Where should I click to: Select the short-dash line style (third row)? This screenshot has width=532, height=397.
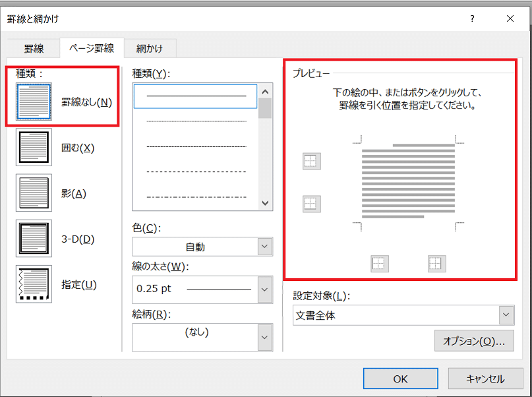click(x=195, y=146)
